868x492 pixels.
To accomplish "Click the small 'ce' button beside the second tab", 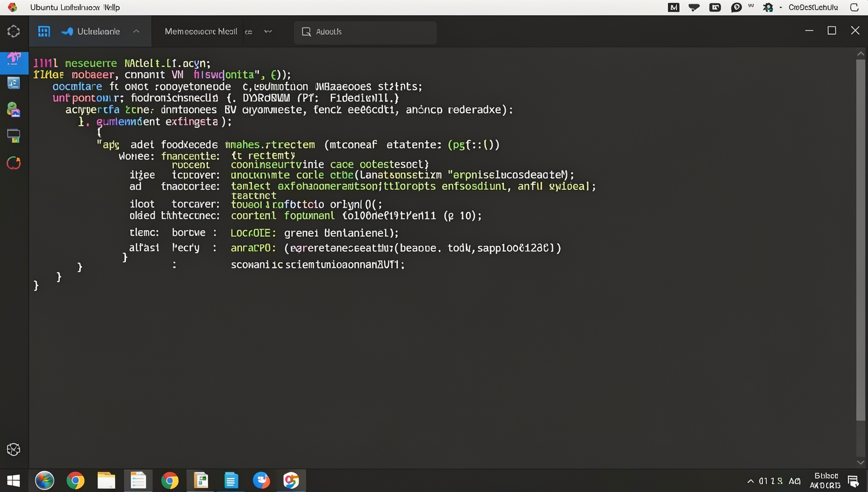I will pyautogui.click(x=248, y=31).
